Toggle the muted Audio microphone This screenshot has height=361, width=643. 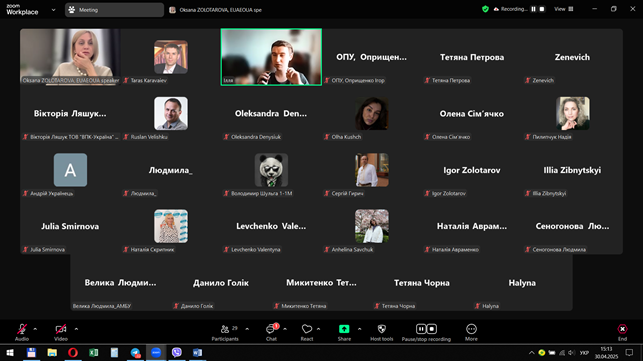click(x=22, y=329)
